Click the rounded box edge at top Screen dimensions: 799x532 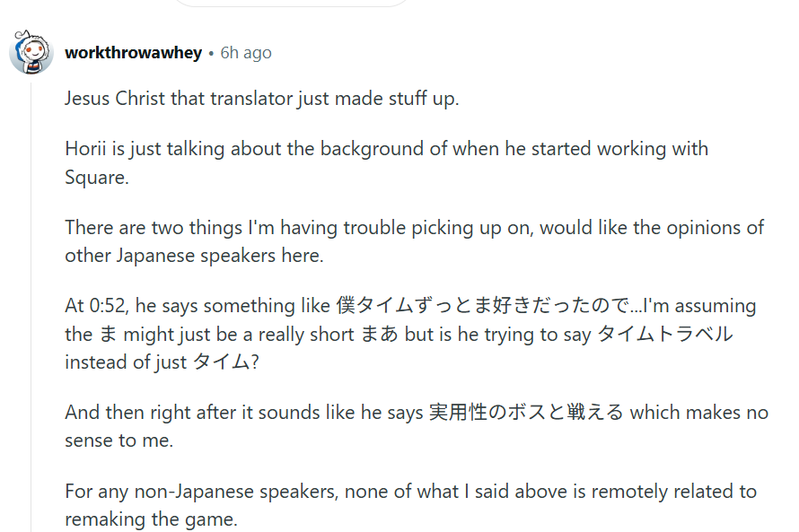pyautogui.click(x=291, y=3)
